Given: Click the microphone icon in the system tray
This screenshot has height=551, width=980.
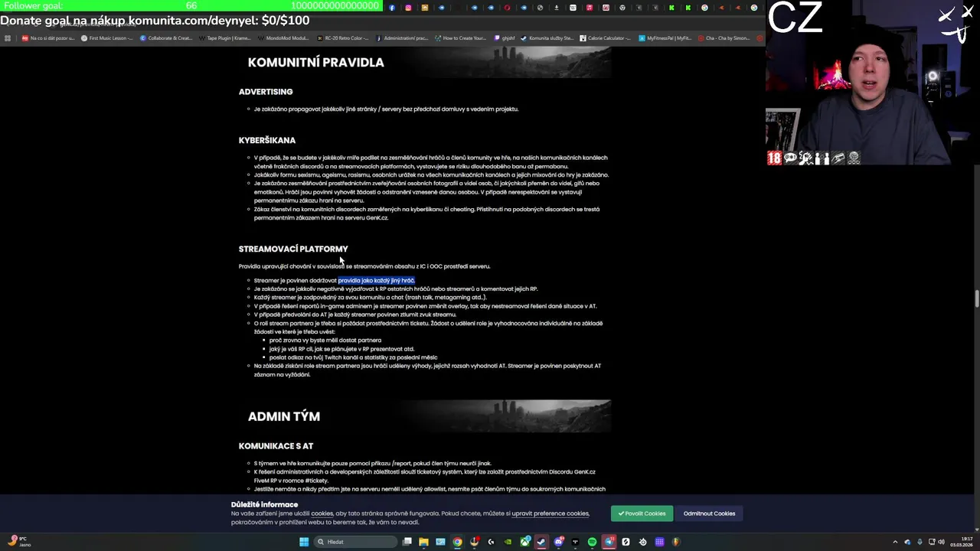Looking at the screenshot, I should (x=920, y=542).
